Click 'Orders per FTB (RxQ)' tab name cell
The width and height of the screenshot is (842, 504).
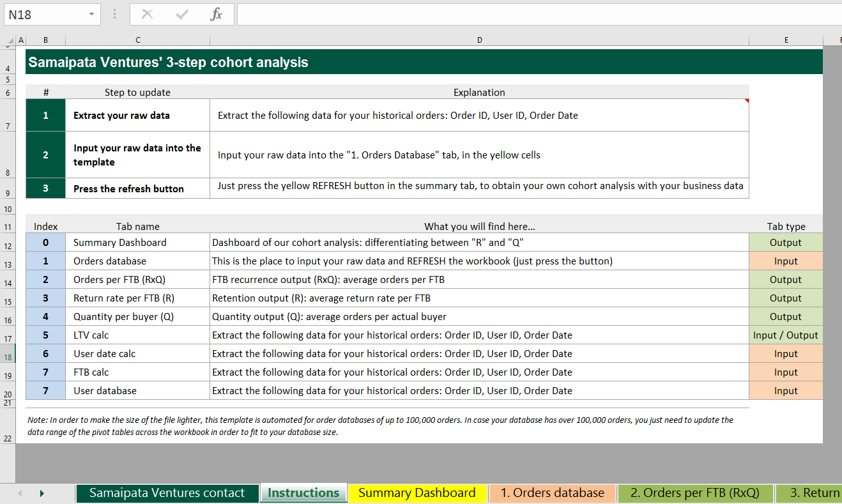coord(137,280)
